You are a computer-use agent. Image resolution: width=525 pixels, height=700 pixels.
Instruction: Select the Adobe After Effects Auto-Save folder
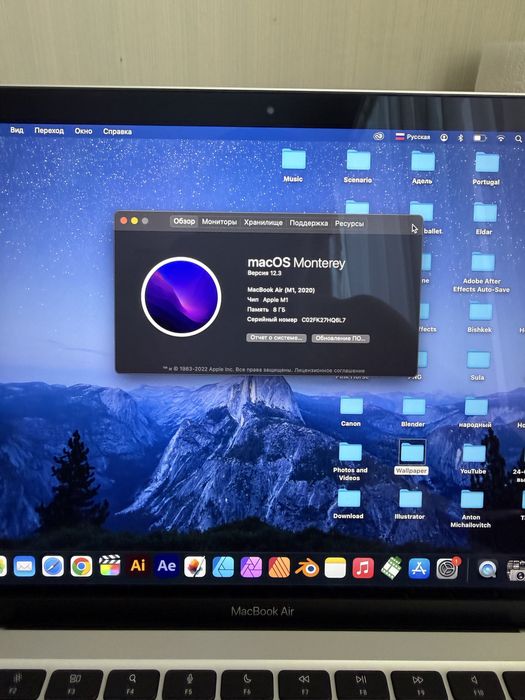point(482,272)
